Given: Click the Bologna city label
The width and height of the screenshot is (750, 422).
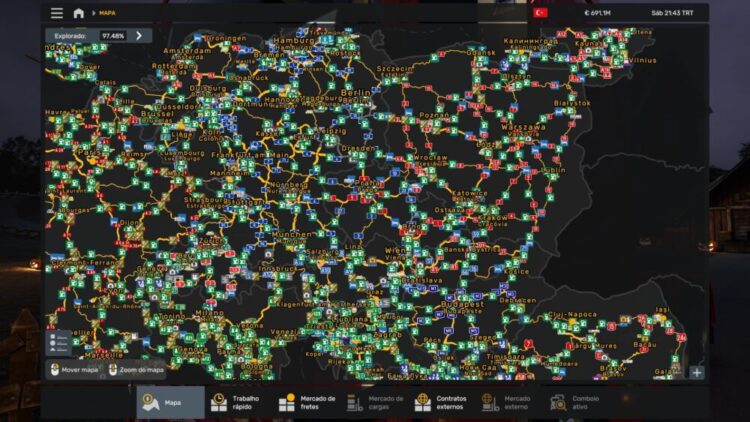Looking at the screenshot, I should coord(257,366).
